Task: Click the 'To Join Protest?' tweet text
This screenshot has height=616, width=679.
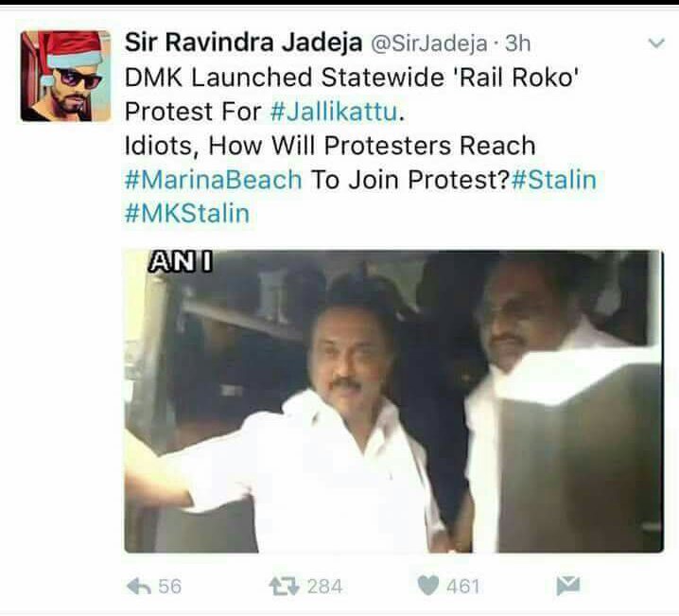Action: (x=409, y=180)
